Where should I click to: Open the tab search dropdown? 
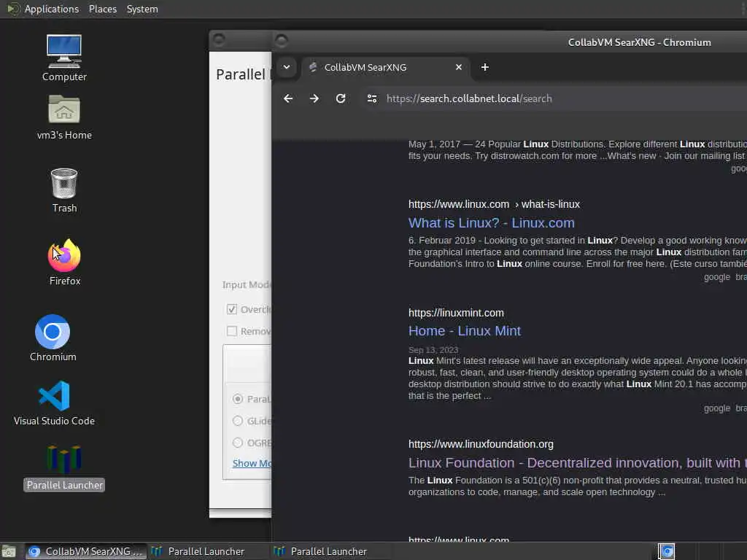click(286, 67)
